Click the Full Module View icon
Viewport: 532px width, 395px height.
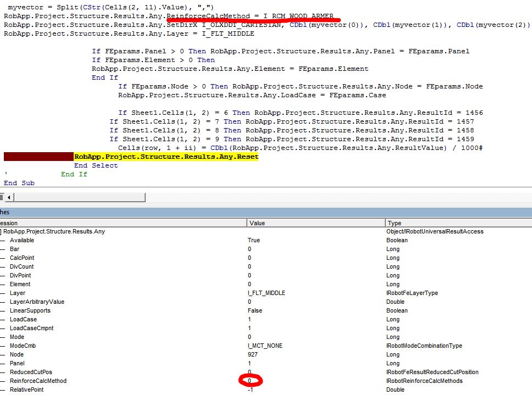tap(2, 197)
